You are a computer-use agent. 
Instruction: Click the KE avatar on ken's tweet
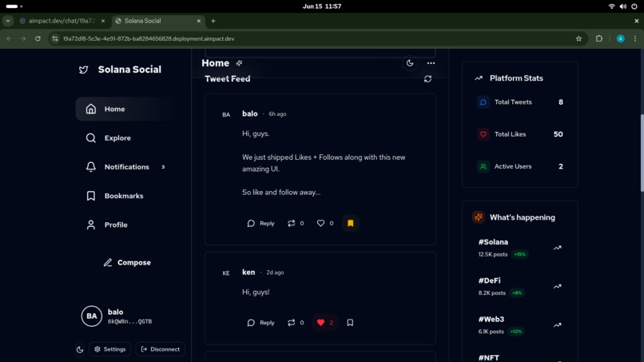pyautogui.click(x=226, y=273)
